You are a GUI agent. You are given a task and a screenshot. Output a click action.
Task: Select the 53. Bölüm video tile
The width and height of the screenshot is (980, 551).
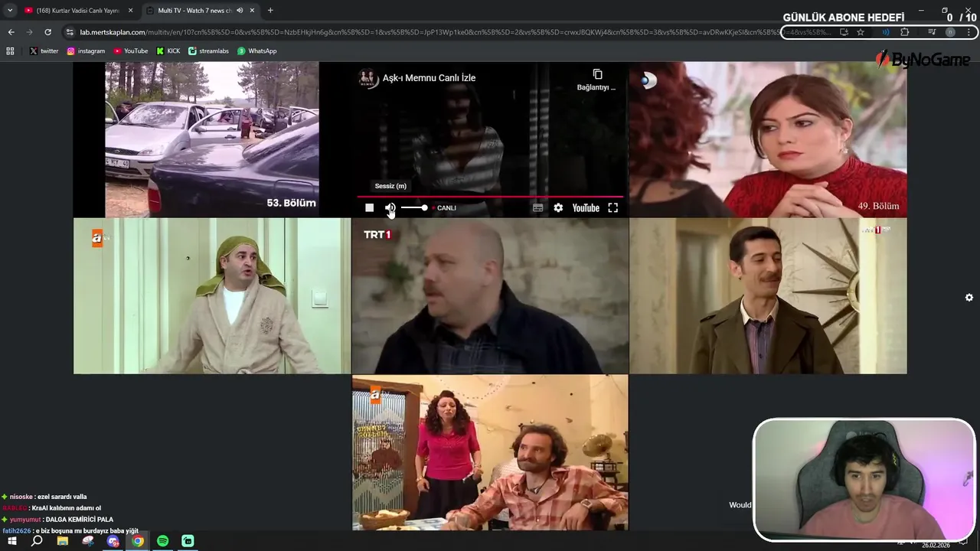(x=211, y=139)
